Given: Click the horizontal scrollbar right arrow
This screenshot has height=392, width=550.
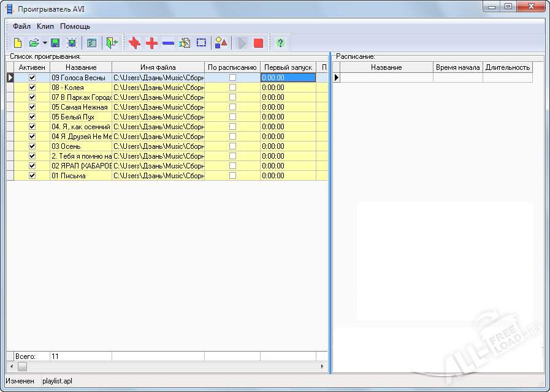Looking at the screenshot, I should 323,366.
